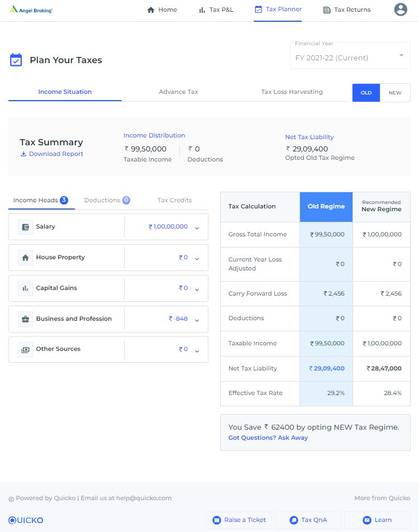Click the calendar icon beside Plan Your Taxes
Screen dimensions: 419x532
pos(16,60)
